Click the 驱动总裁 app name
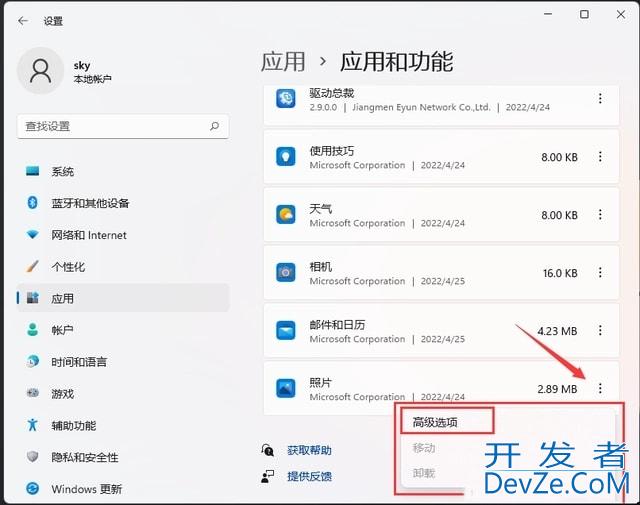 [x=331, y=93]
